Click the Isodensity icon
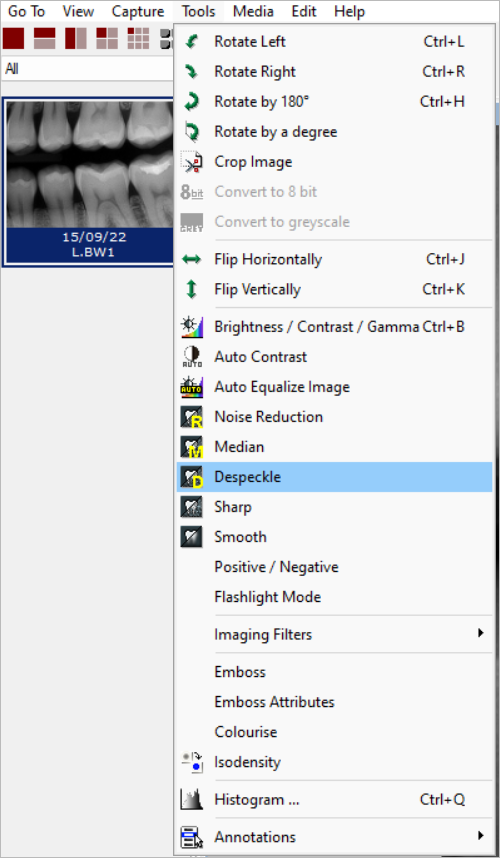The image size is (500, 858). (x=191, y=762)
